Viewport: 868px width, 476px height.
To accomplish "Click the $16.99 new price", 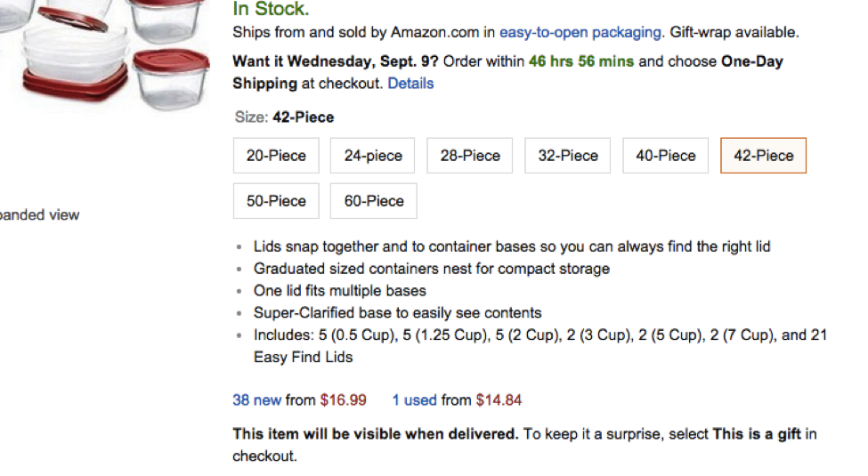I will click(x=344, y=400).
